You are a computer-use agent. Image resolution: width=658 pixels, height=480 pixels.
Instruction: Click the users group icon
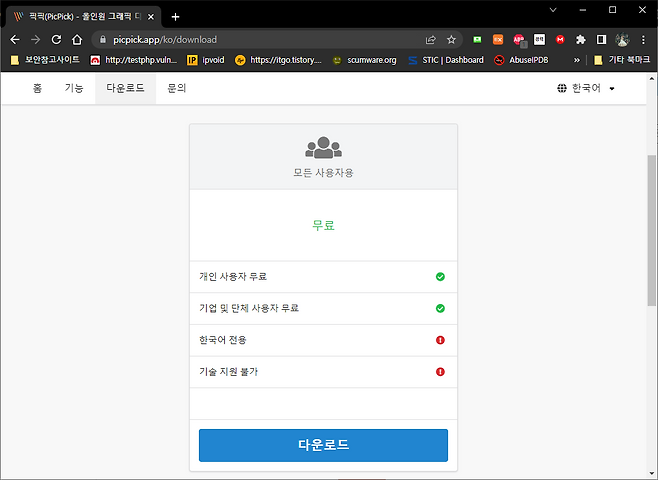pyautogui.click(x=324, y=147)
